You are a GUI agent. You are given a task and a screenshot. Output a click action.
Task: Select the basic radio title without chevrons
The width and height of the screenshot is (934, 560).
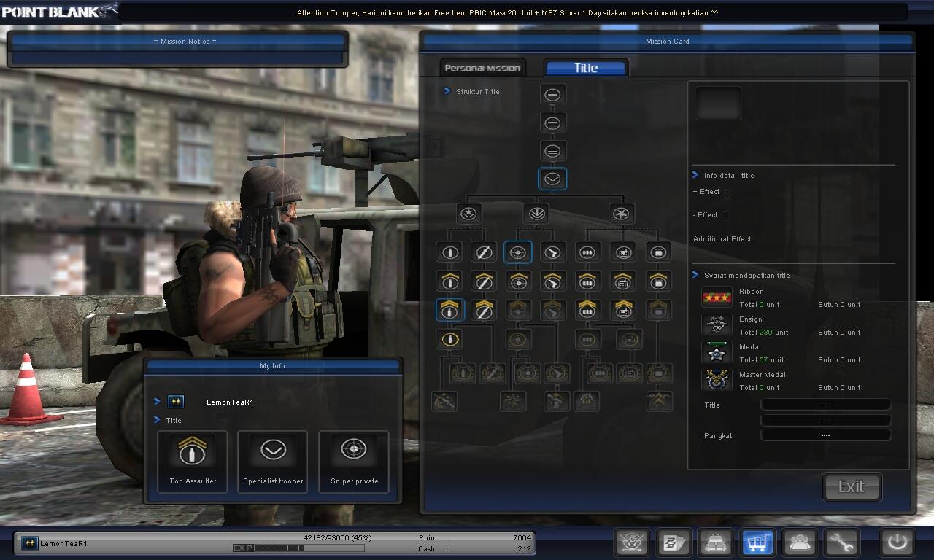[x=622, y=252]
